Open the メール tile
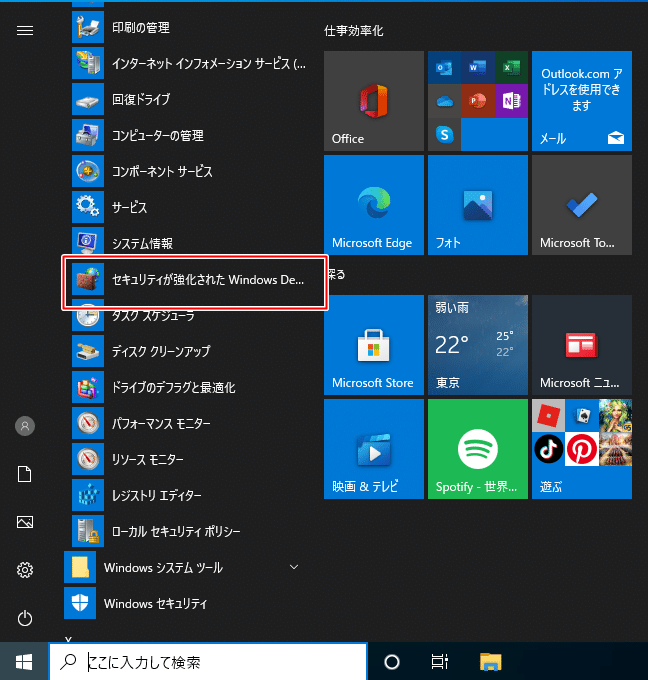 coord(582,101)
